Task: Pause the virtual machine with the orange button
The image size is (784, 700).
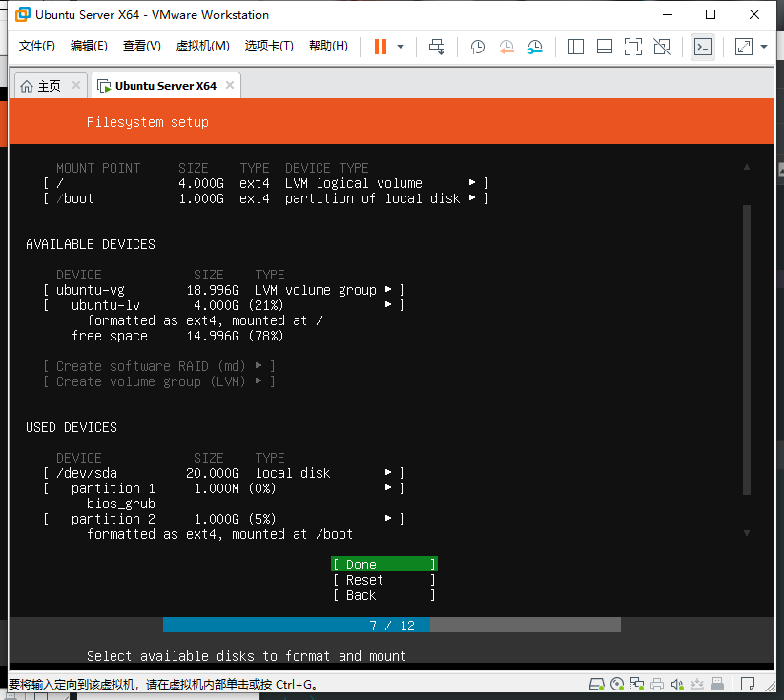Action: tap(381, 47)
